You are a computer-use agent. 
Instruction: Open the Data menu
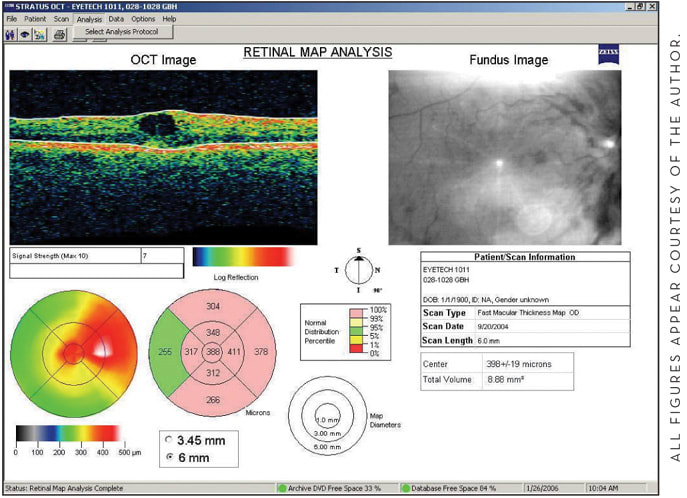pyautogui.click(x=116, y=19)
